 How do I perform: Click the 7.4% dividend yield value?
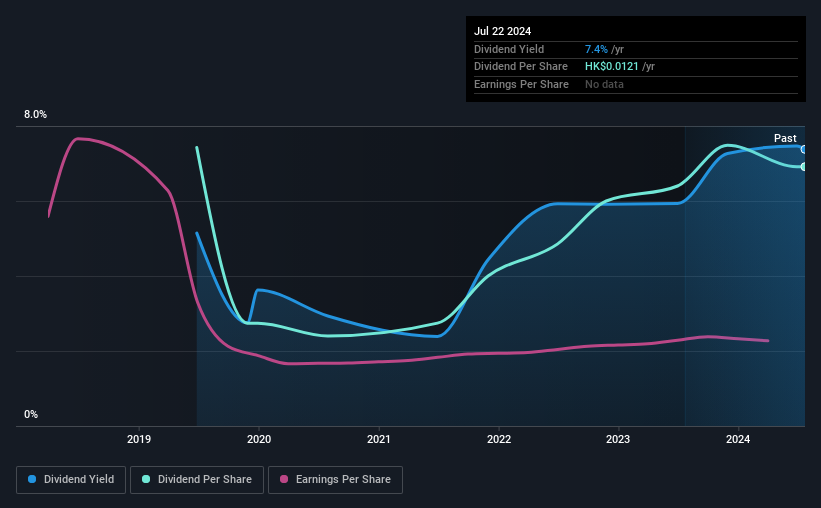tap(596, 49)
